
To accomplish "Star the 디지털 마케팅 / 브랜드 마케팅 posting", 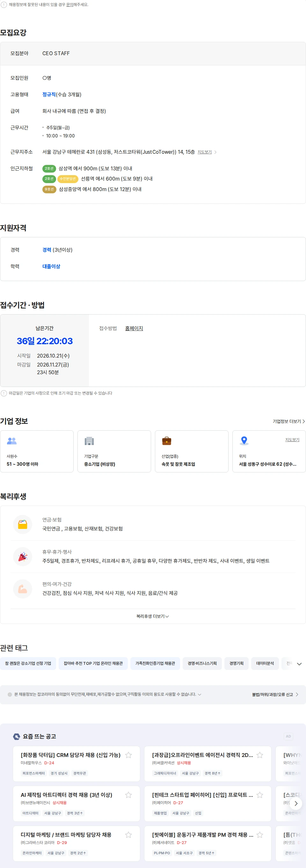I will [x=128, y=835].
